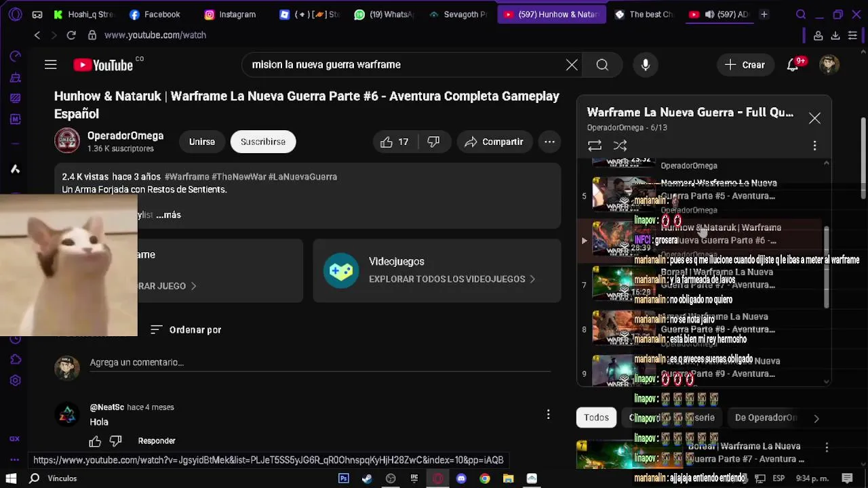Viewport: 868px width, 488px height.
Task: Switch to the Hoshi_q Stream tab
Action: (x=83, y=14)
